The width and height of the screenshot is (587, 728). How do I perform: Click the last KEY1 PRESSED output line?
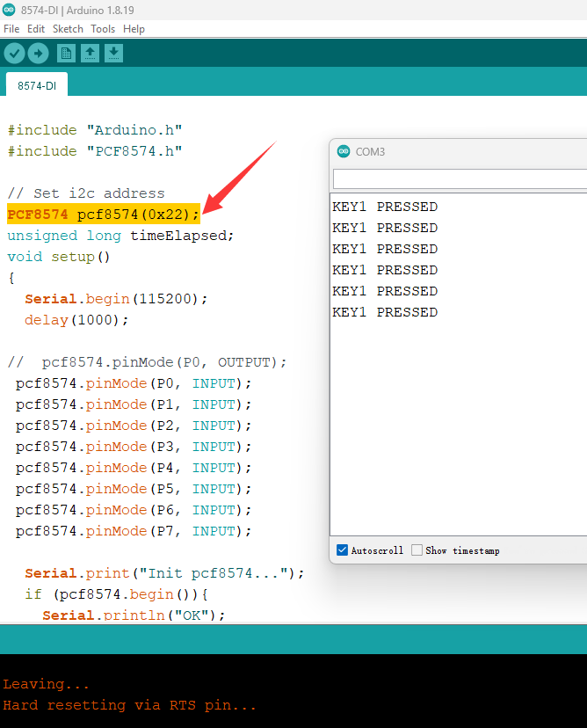[x=385, y=312]
